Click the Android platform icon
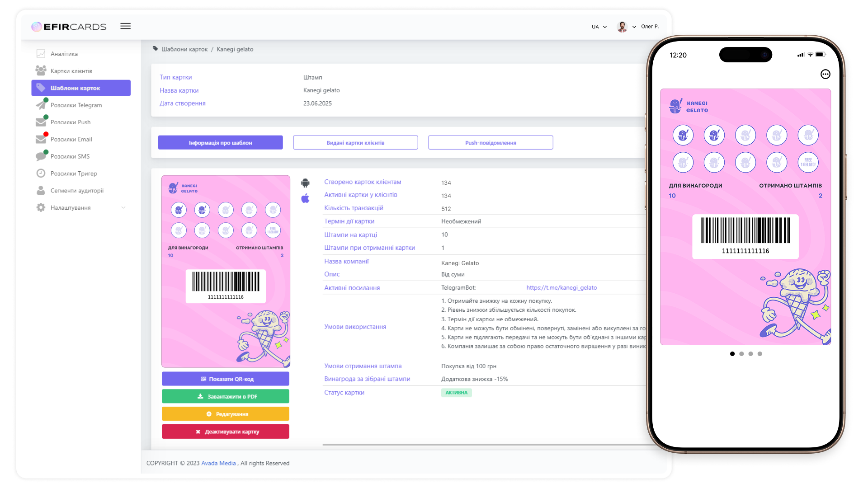This screenshot has width=868, height=488. coord(306,183)
